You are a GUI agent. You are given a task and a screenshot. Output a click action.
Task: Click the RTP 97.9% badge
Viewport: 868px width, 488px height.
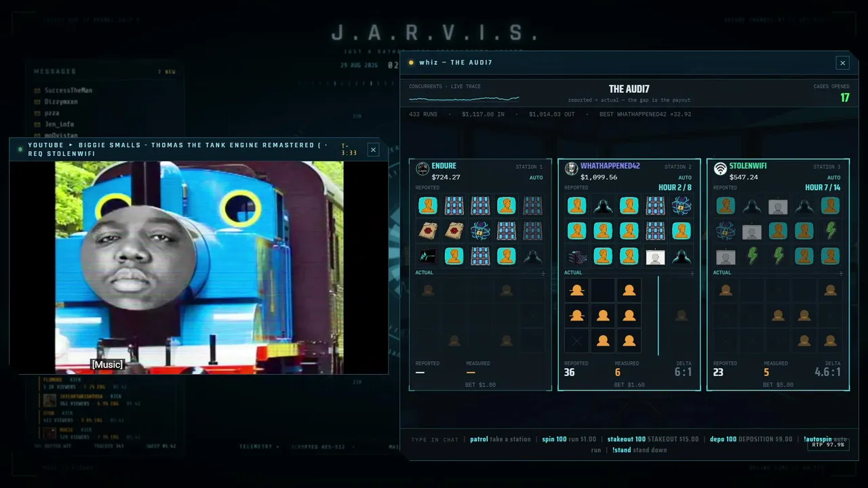pos(827,445)
